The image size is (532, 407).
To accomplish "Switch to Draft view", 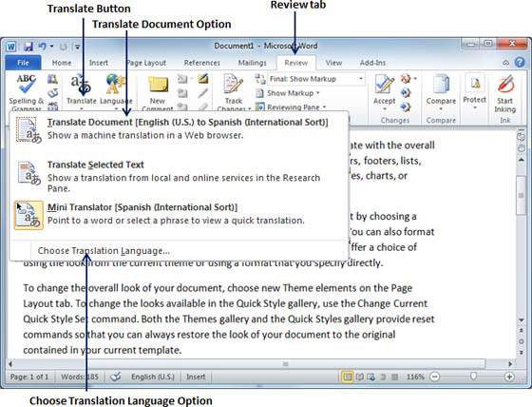I will pyautogui.click(x=394, y=377).
